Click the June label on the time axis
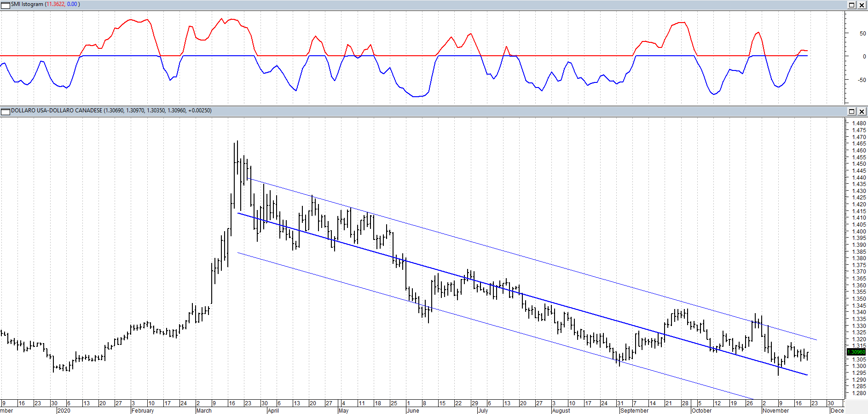Image resolution: width=868 pixels, height=414 pixels. (413, 410)
